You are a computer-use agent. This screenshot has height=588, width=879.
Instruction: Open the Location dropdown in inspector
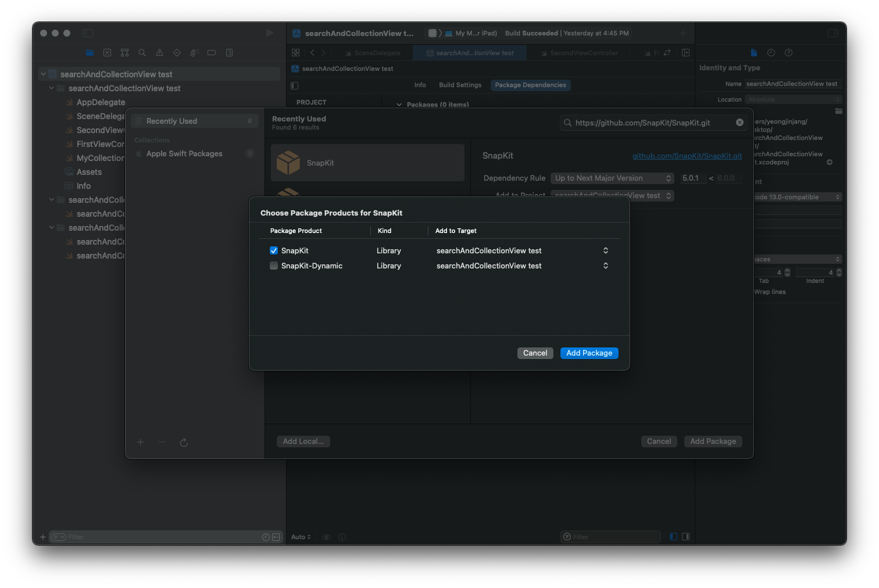pyautogui.click(x=794, y=99)
